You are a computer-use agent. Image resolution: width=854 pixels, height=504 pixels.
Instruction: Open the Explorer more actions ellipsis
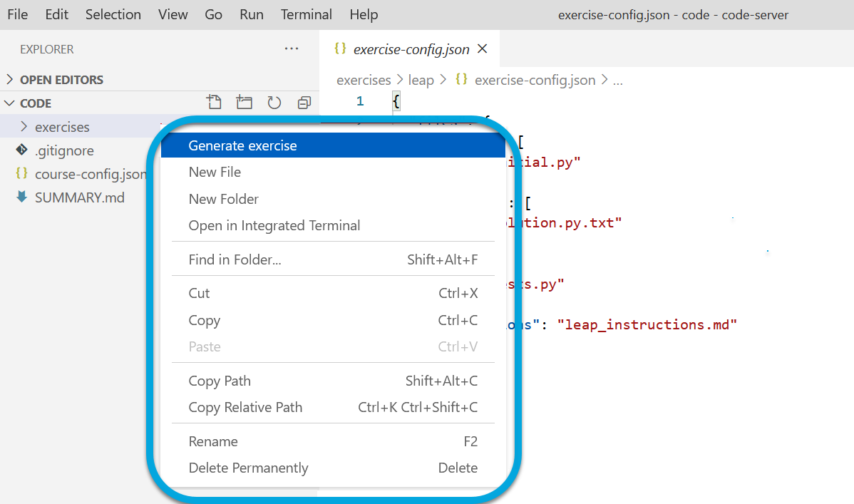[292, 49]
